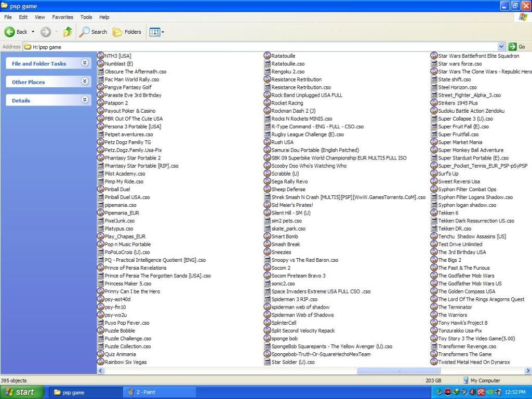Click file name The Godfather Mob Wars US
This screenshot has height=399, width=532.
[470, 283]
